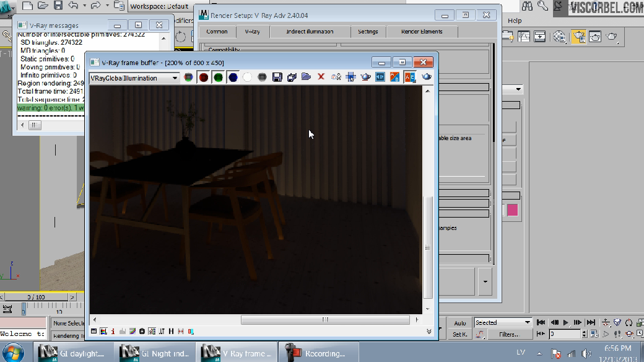Click VFB vertical scrollbar down arrow
The width and height of the screenshot is (644, 362).
427,309
